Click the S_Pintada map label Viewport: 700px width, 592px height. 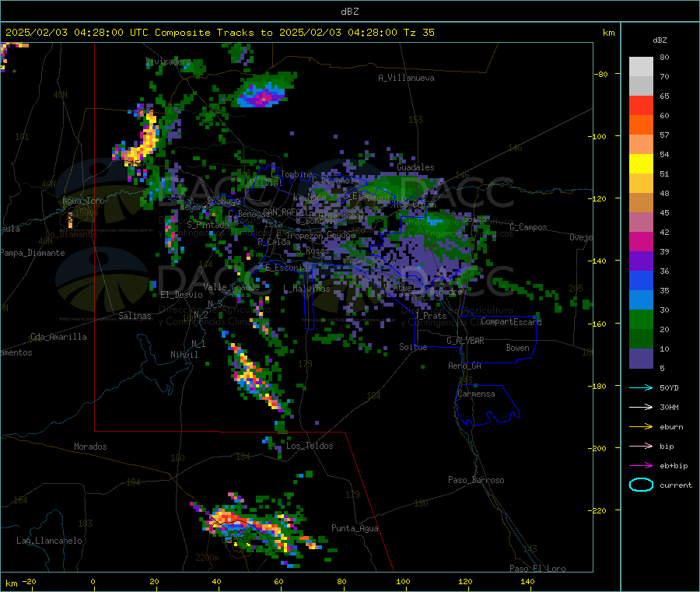point(208,225)
